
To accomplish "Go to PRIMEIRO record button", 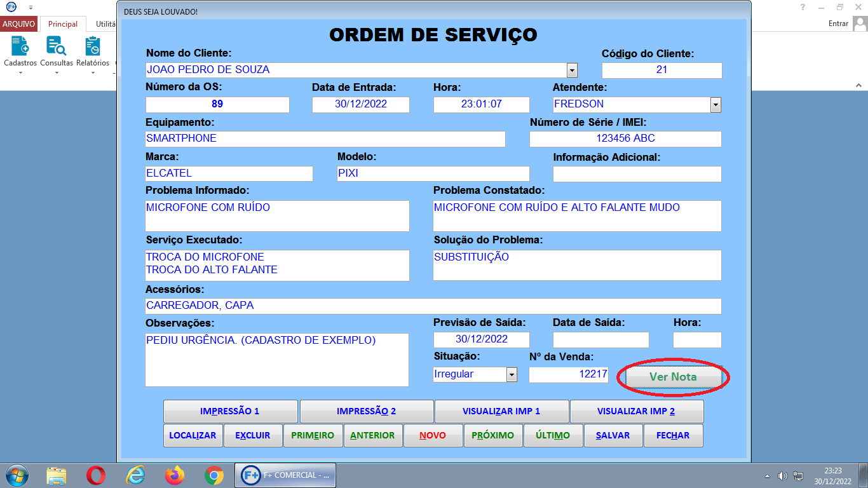I will click(x=313, y=435).
